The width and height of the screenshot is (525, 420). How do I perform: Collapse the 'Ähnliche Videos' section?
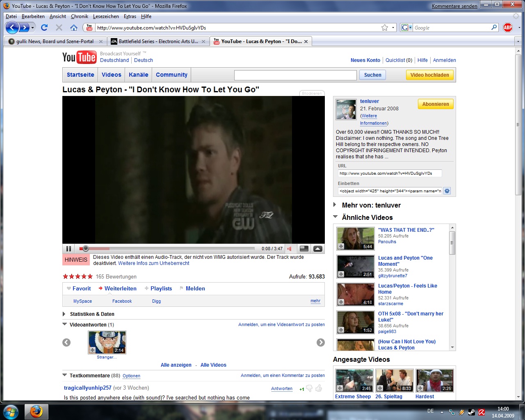(335, 217)
